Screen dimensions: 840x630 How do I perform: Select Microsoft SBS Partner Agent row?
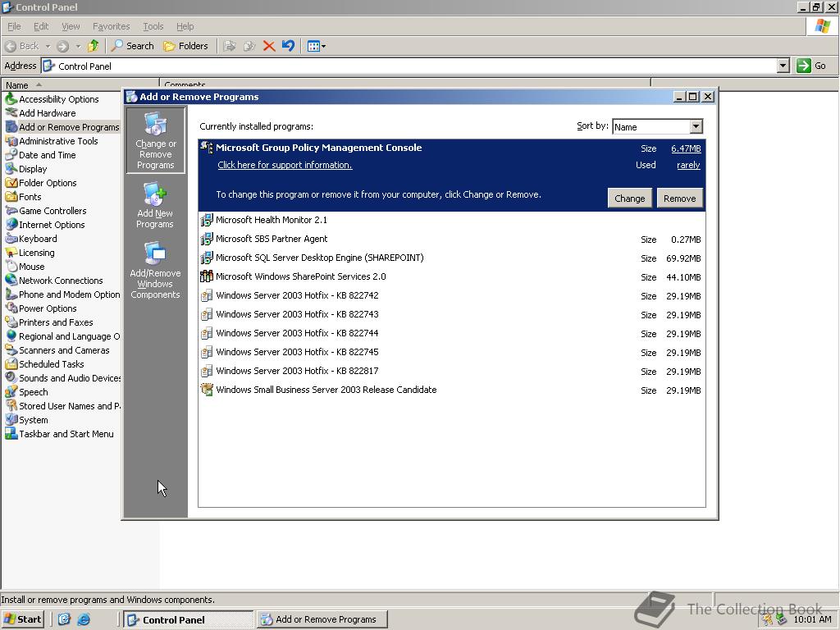tap(452, 239)
